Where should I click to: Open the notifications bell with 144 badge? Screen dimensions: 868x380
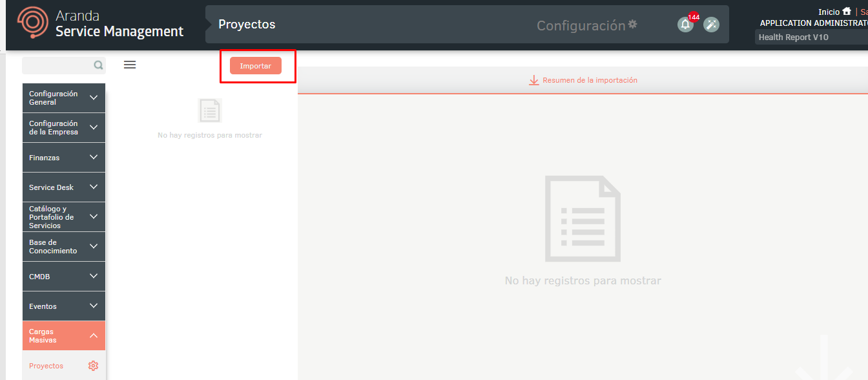[685, 25]
